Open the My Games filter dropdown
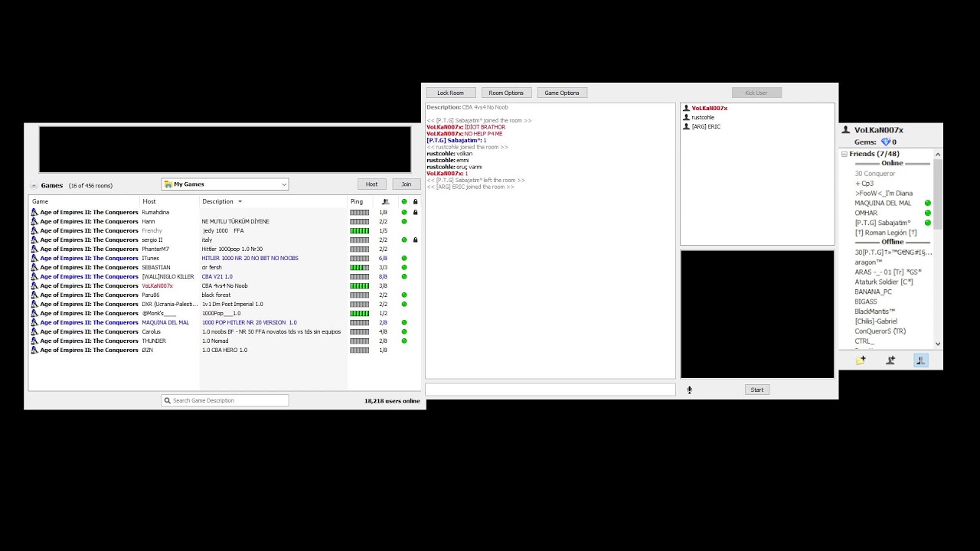 click(x=225, y=184)
